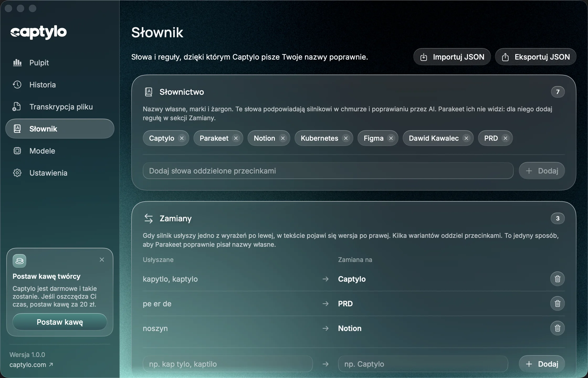Click the Zamiany swap arrows icon
The width and height of the screenshot is (588, 378).
pyautogui.click(x=149, y=218)
